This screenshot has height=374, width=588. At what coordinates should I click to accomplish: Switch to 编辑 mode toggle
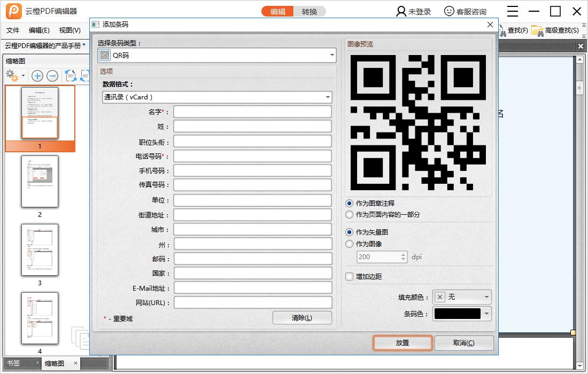click(x=278, y=12)
